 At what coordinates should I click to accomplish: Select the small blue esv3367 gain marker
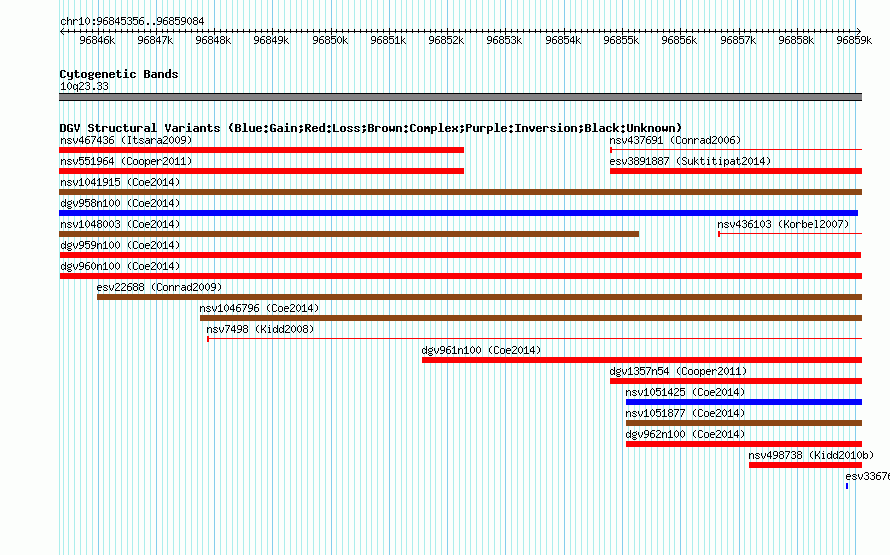click(x=847, y=486)
